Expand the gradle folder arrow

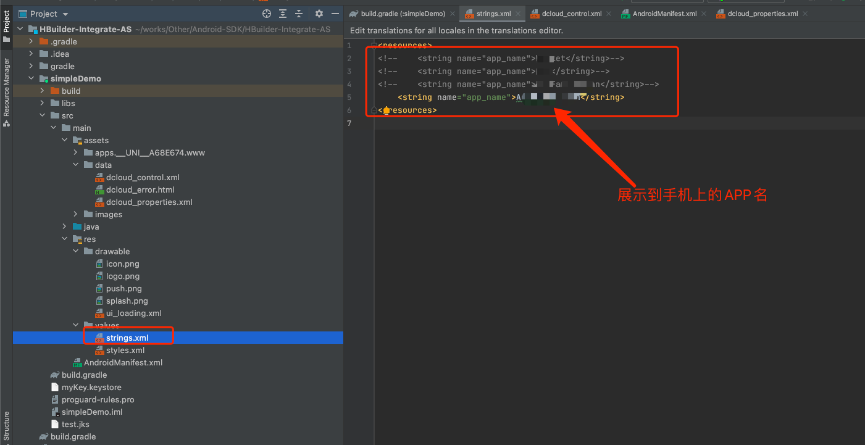[32, 66]
